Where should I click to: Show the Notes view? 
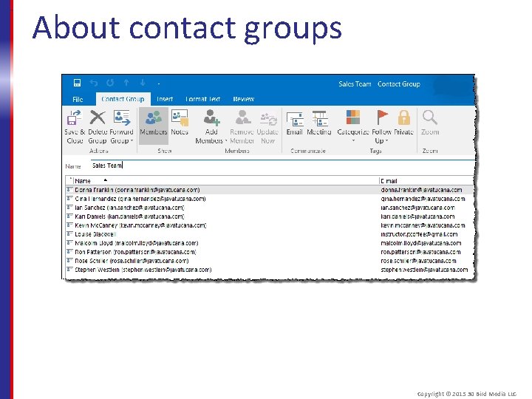click(x=180, y=123)
